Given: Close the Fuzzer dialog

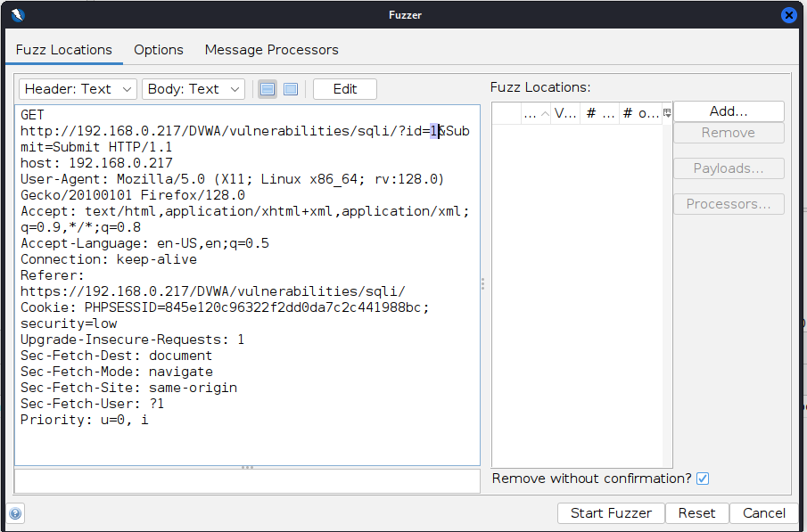Looking at the screenshot, I should 788,15.
